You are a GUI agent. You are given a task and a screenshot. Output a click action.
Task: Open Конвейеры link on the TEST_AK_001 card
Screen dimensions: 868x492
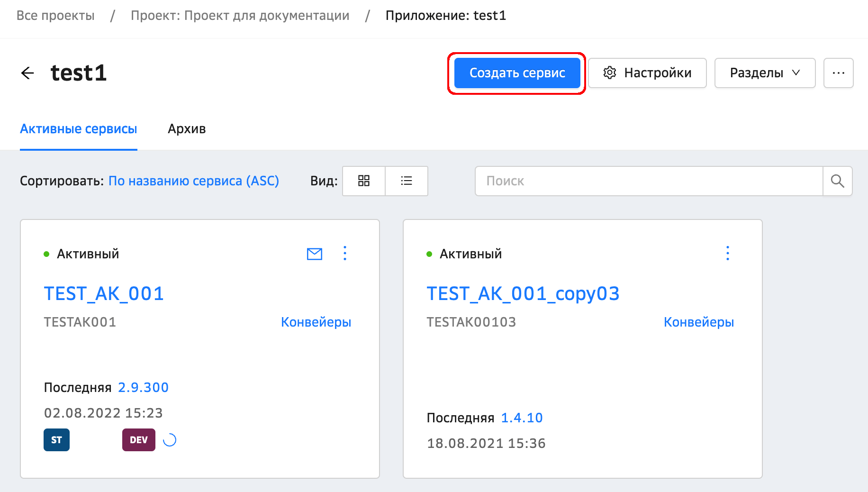[316, 322]
